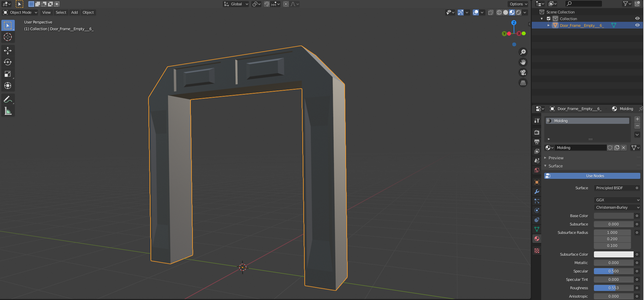Switch to Wireframe viewport shading

pyautogui.click(x=499, y=12)
